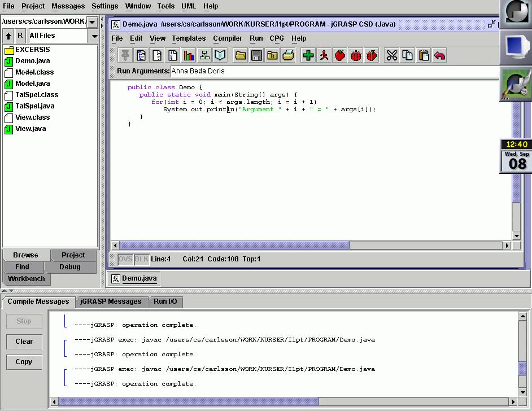Generate UML diagram via hierarchy icon
The height and width of the screenshot is (411, 532).
(x=204, y=55)
